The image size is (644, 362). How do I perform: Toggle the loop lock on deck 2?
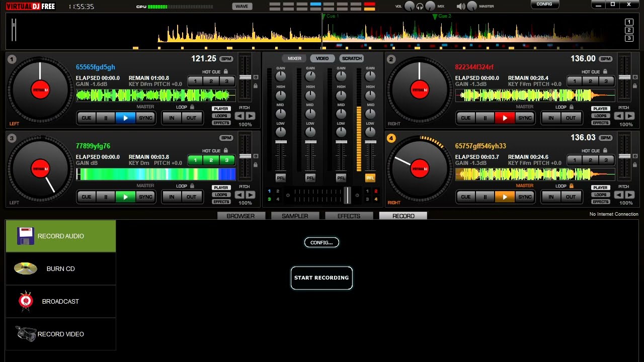[x=572, y=107]
